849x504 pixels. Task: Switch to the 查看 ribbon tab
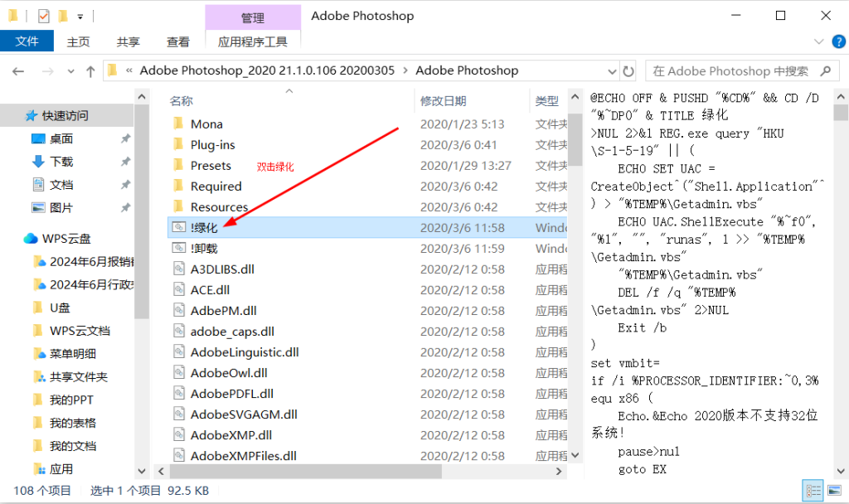(x=177, y=41)
